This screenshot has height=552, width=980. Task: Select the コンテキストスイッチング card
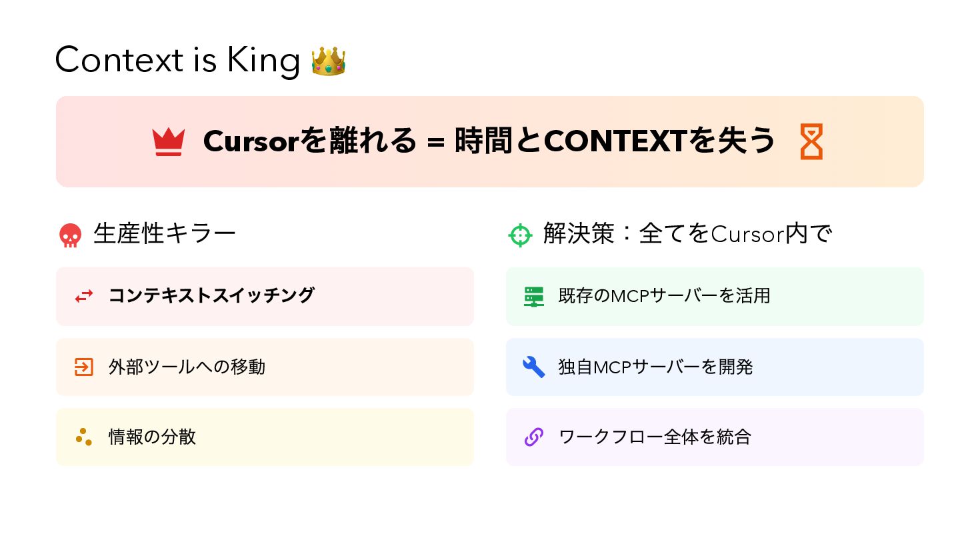(265, 296)
